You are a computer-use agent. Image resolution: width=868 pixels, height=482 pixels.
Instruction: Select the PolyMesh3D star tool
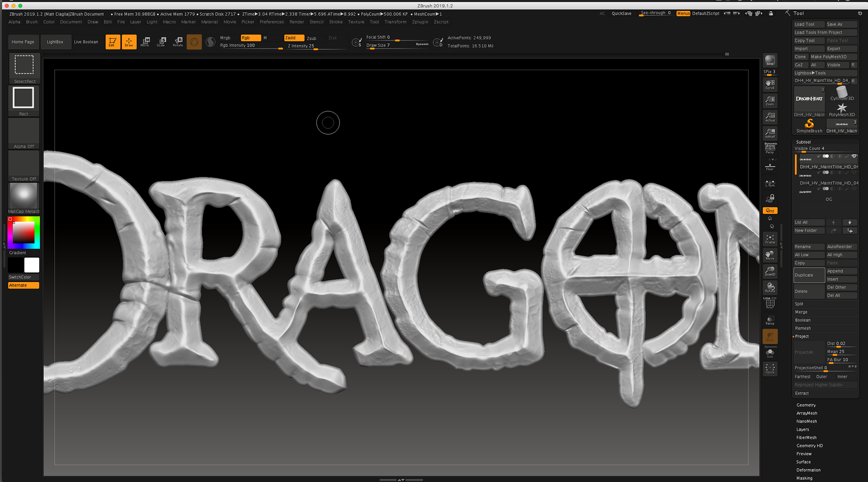click(x=842, y=110)
